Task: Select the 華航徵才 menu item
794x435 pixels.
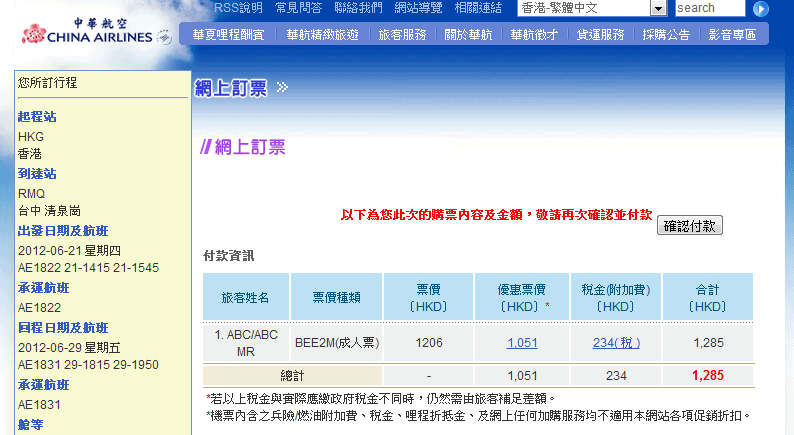Action: tap(534, 35)
